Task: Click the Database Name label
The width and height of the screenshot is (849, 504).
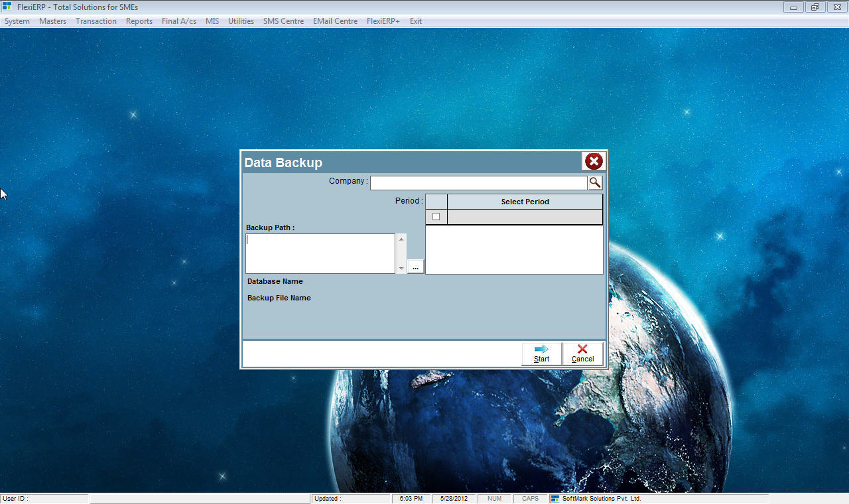Action: 275,281
